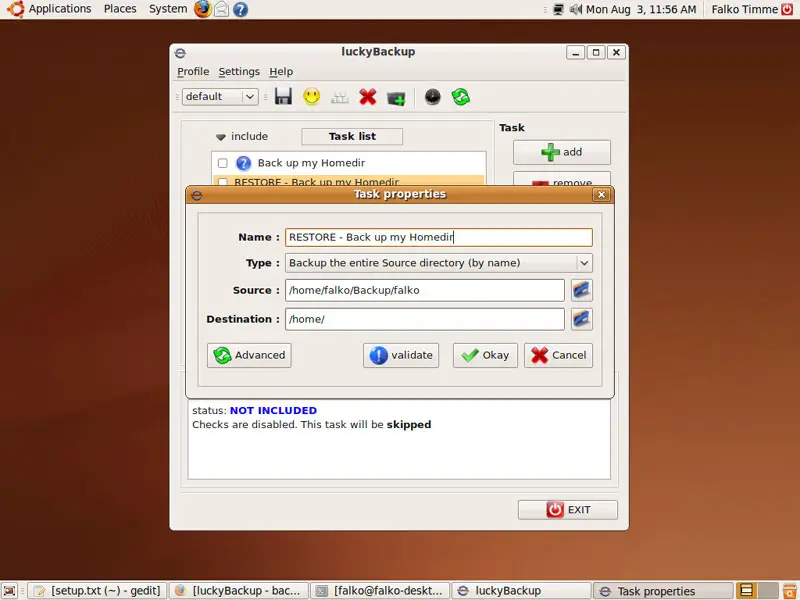Click the Cancel button
The width and height of the screenshot is (800, 600).
tap(558, 355)
